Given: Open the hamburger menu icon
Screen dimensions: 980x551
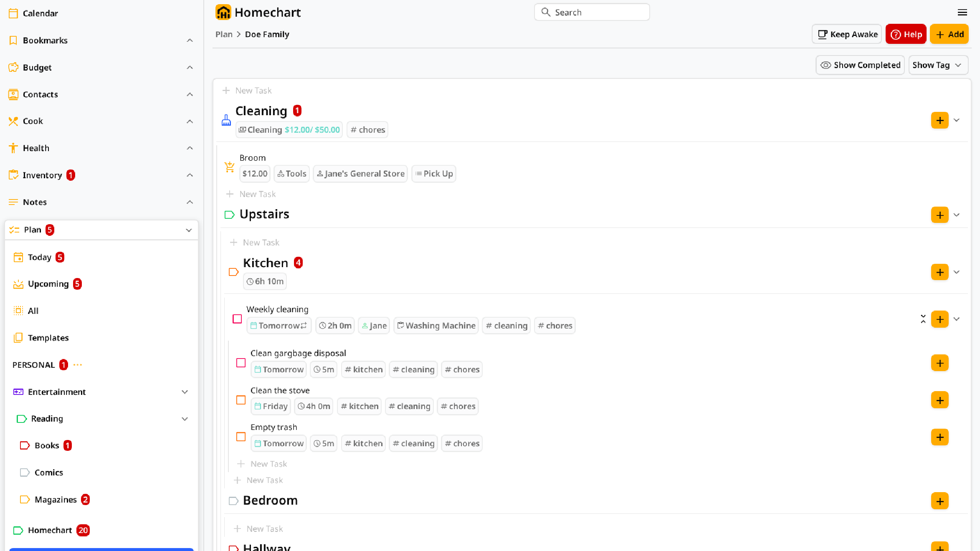Looking at the screenshot, I should 962,13.
